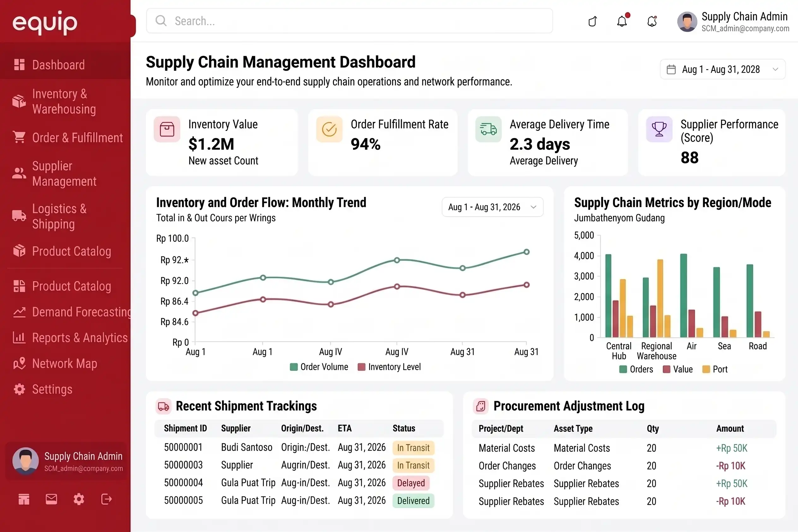
Task: Click the Reports & Analytics bar chart icon
Action: click(x=19, y=338)
